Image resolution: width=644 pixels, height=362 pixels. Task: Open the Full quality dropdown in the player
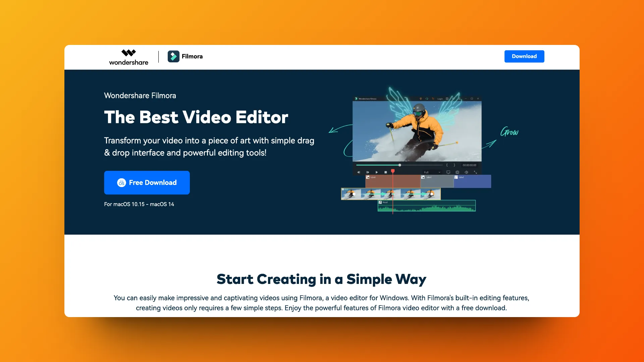pos(432,172)
